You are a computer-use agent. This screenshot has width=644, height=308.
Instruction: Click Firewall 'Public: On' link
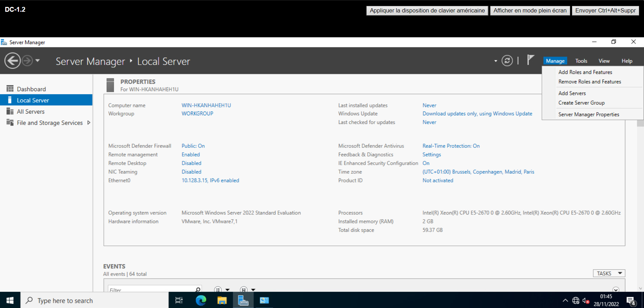[193, 146]
